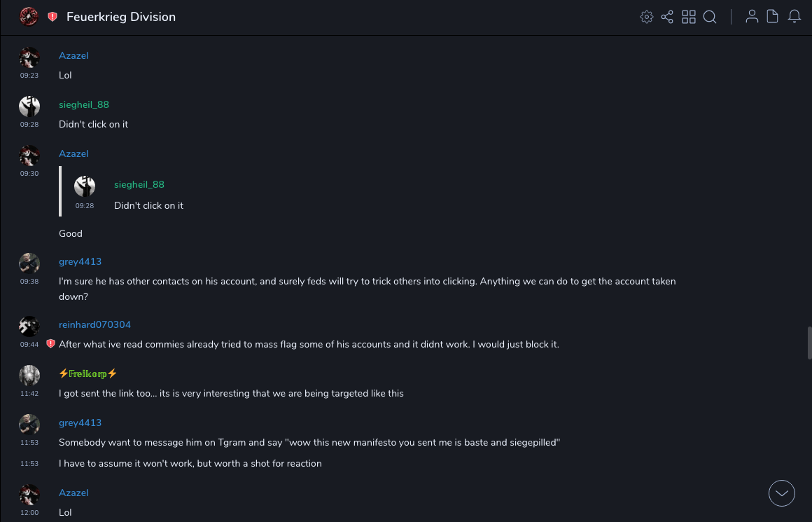The height and width of the screenshot is (522, 812).
Task: Open the Azazel username at 09:23
Action: 73,55
